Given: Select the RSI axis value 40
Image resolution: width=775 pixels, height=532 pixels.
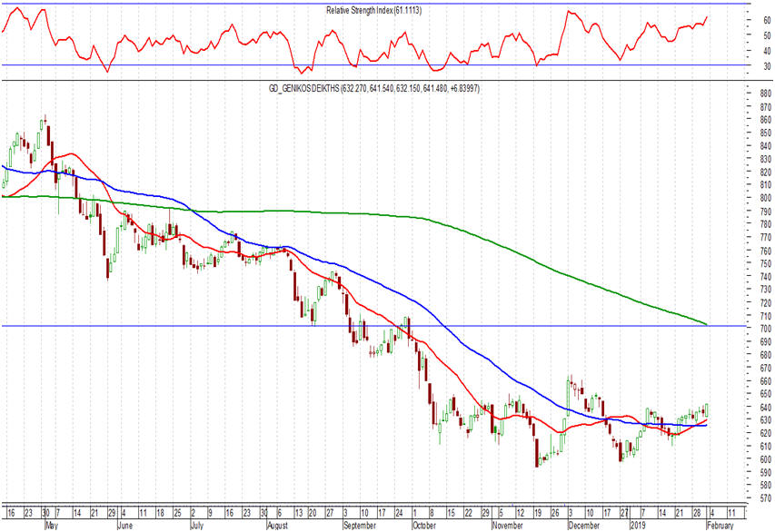Looking at the screenshot, I should click(x=767, y=51).
